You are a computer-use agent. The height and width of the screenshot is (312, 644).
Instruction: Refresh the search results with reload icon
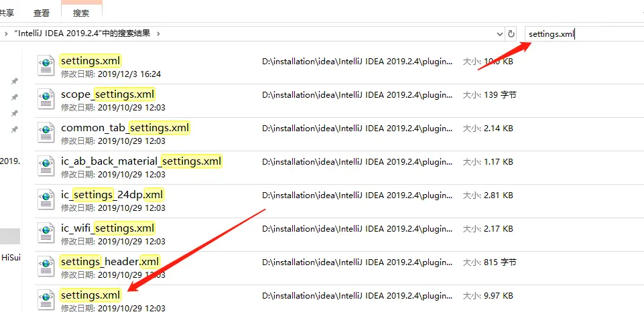[x=511, y=33]
